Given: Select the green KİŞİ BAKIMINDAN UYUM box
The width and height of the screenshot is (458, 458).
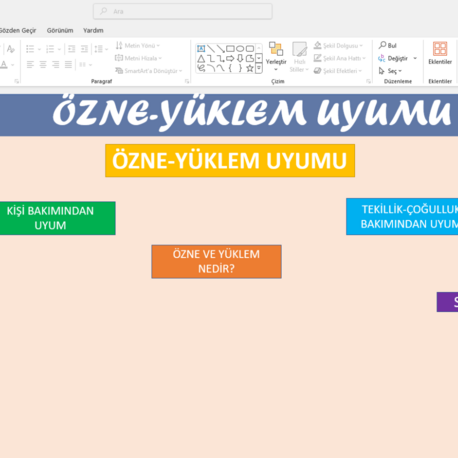Looking at the screenshot, I should (58, 218).
